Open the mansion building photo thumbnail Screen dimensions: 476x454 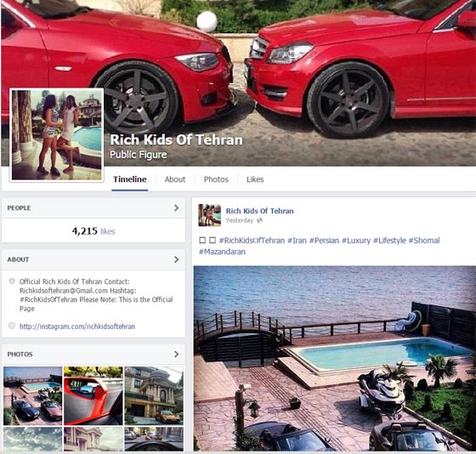(154, 395)
